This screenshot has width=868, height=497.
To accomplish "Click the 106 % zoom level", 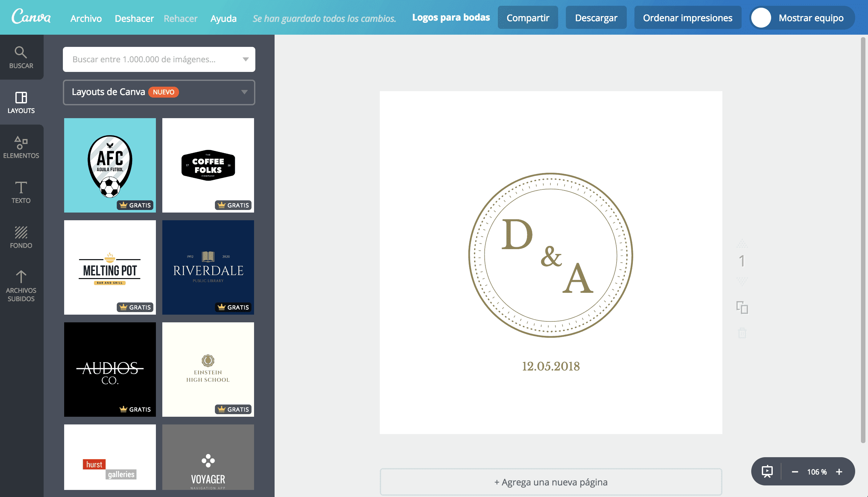I will (x=817, y=472).
